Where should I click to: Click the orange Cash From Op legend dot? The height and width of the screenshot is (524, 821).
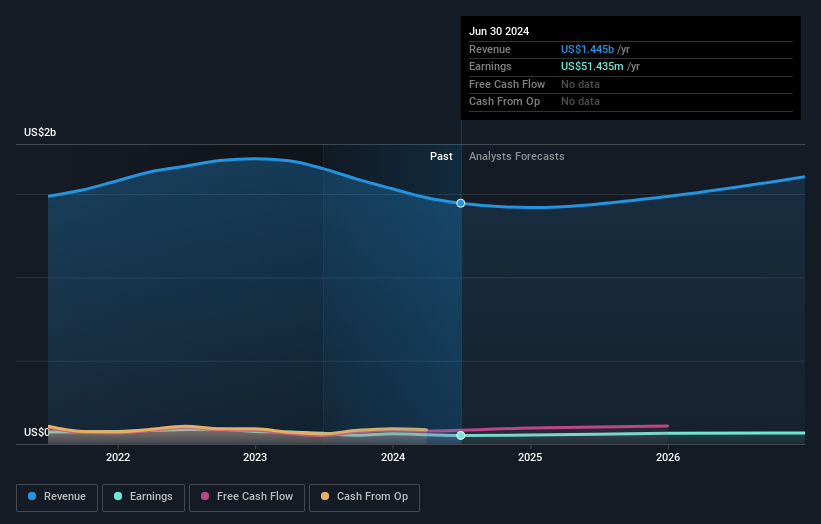325,496
